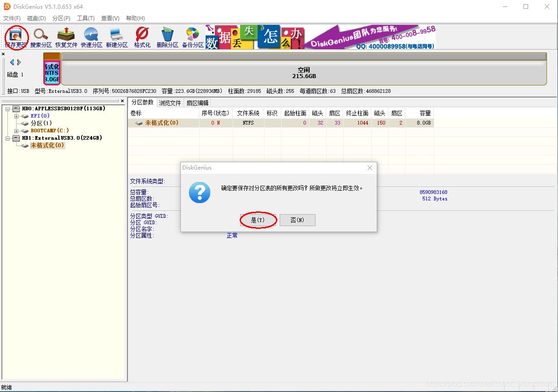Click the 正常 partition attribute value
Viewport: 558px width, 392px height.
[x=232, y=236]
